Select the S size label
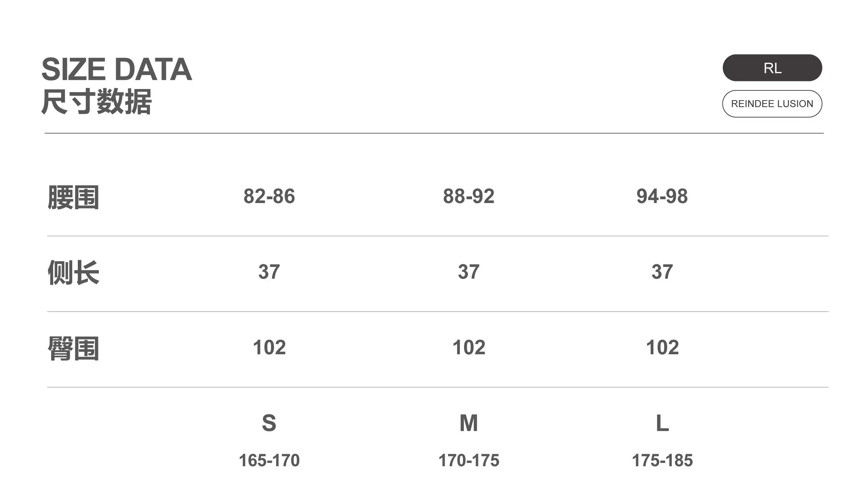 click(269, 423)
